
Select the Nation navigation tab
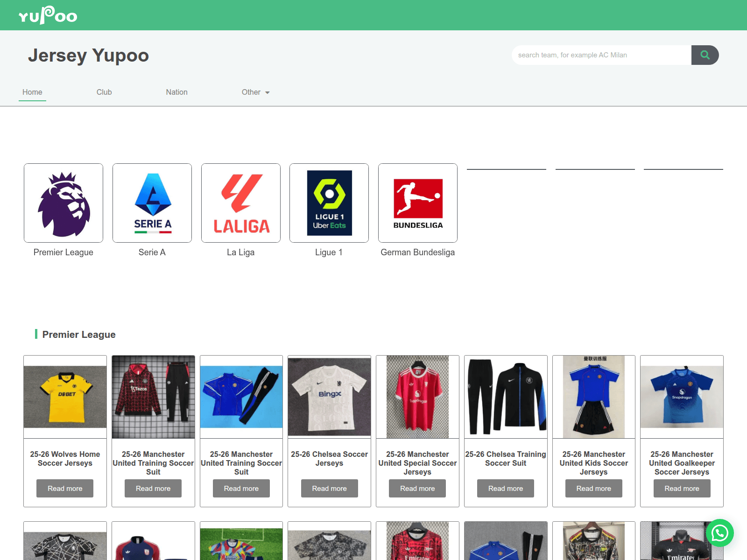click(x=177, y=92)
